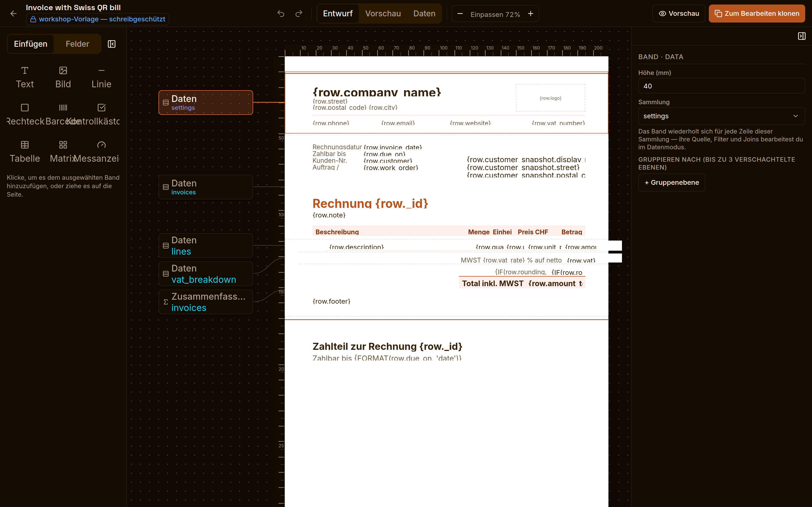Add a Messanzeige gauge element
This screenshot has height=507, width=812.
coord(101,152)
